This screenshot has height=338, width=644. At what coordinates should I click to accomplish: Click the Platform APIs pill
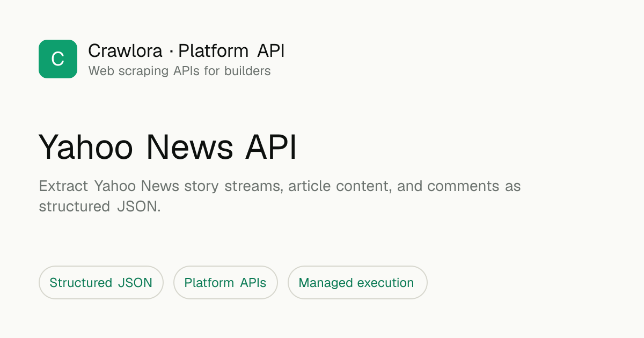pyautogui.click(x=225, y=283)
